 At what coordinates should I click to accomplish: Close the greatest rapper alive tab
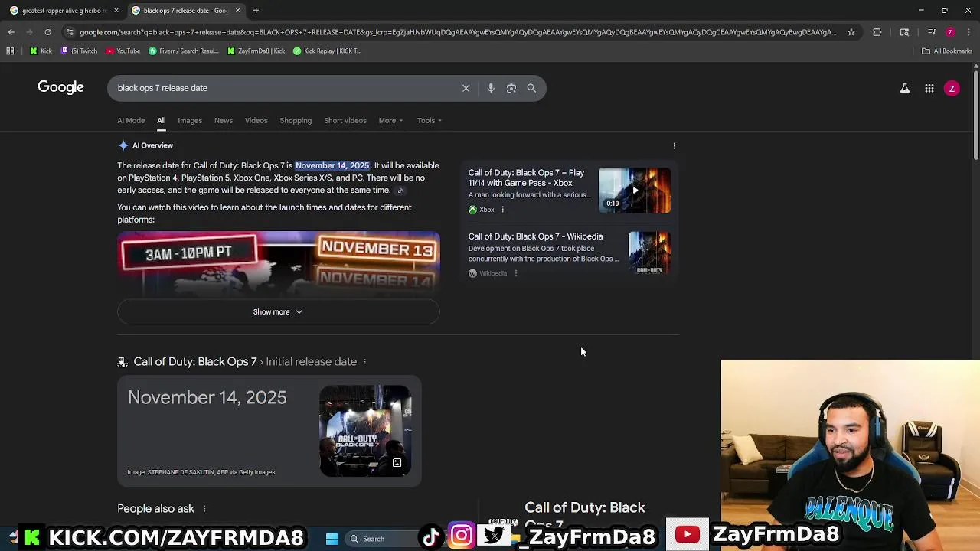[116, 11]
